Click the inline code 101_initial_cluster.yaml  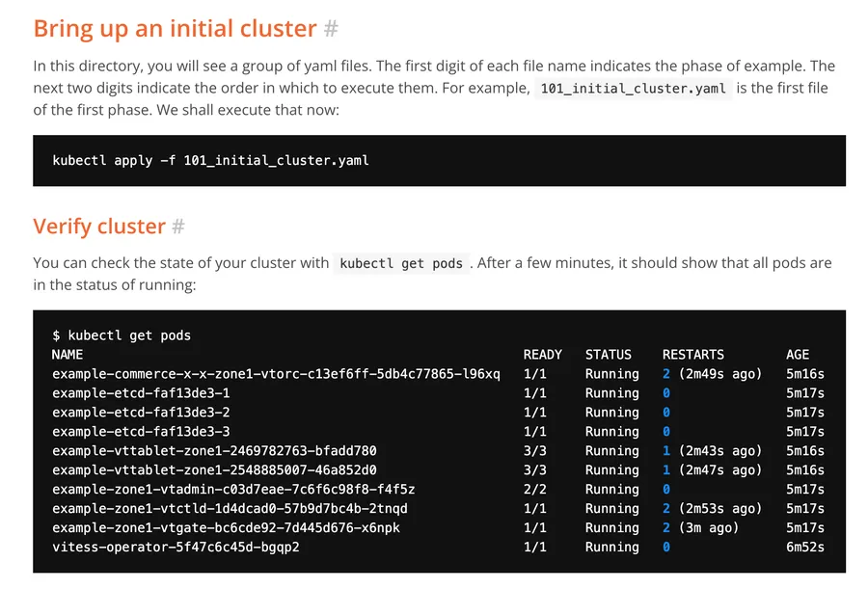click(x=633, y=89)
